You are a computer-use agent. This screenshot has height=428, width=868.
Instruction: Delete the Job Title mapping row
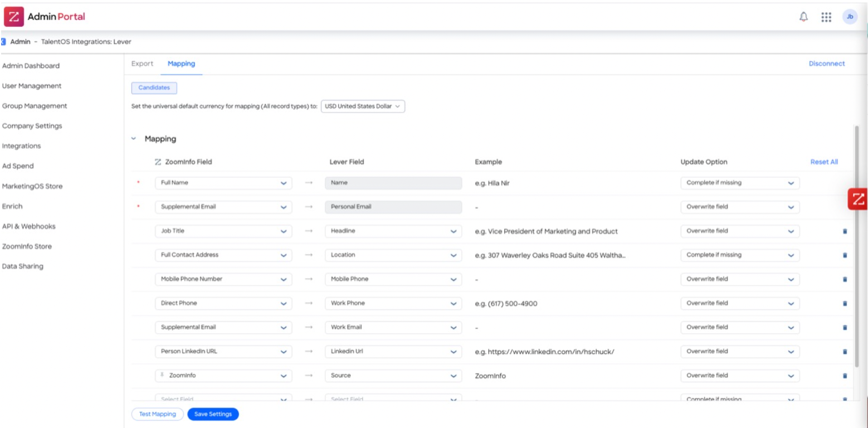click(x=846, y=230)
